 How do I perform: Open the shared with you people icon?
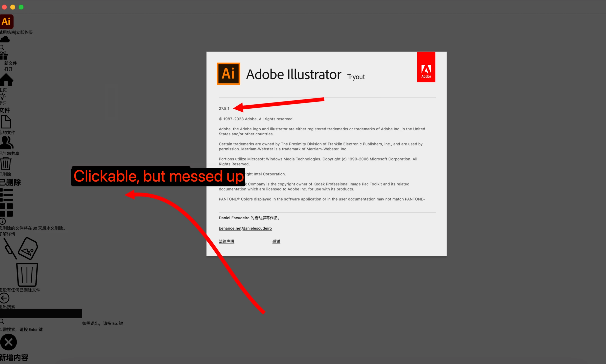point(7,143)
